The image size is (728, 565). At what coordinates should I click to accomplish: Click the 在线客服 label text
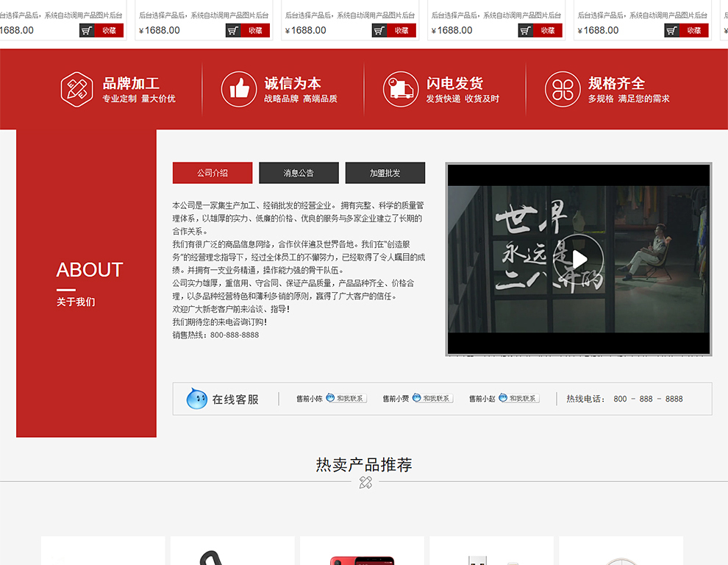(235, 399)
